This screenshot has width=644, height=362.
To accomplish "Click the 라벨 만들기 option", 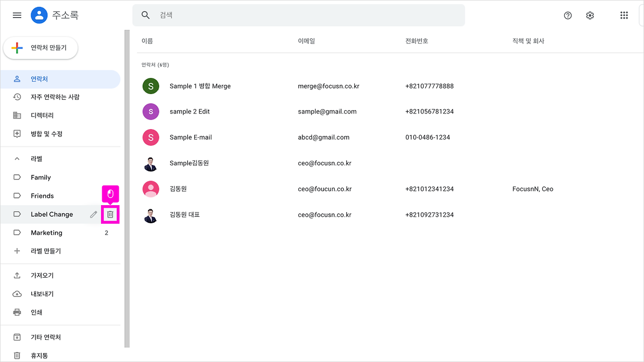I will pos(44,251).
